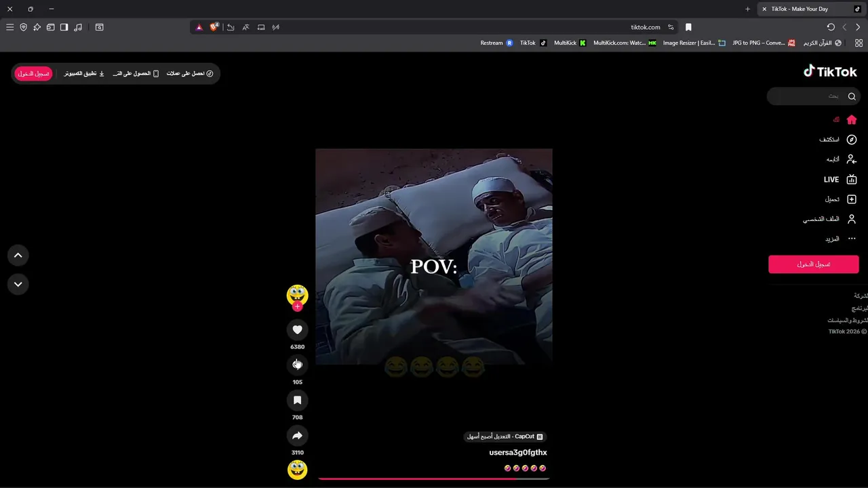Select the TikTok - Make Your Day tab

(811, 9)
